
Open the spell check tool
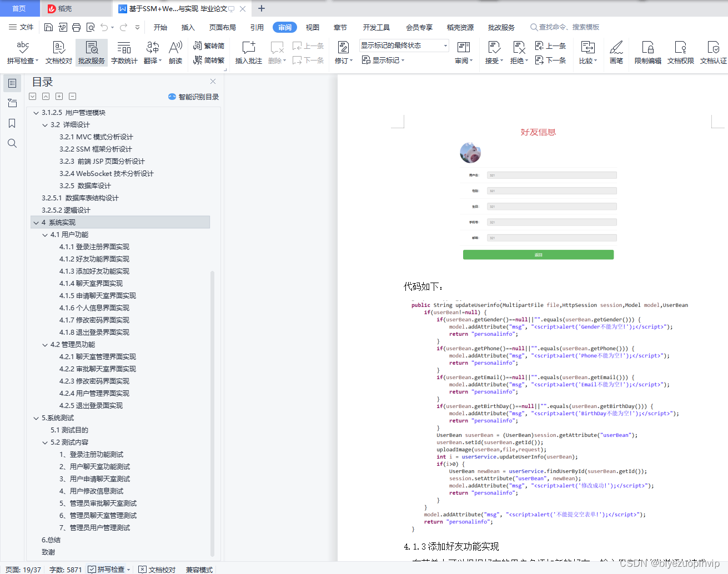click(x=23, y=52)
